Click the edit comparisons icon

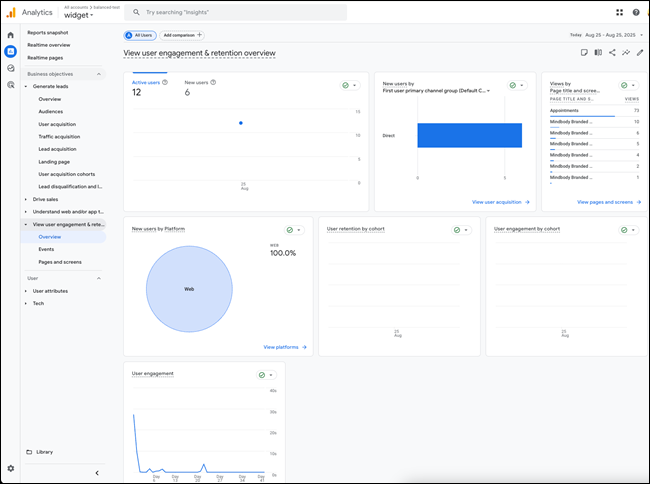tap(598, 53)
